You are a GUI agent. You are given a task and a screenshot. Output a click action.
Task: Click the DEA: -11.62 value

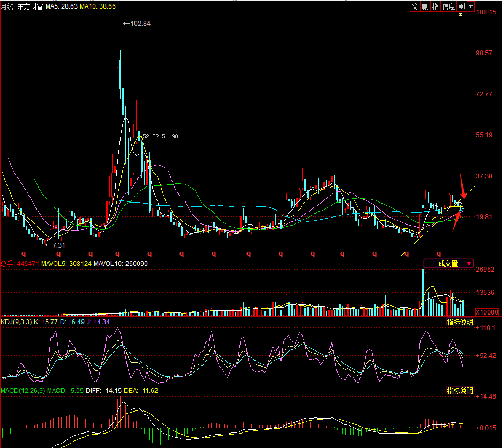(141, 391)
